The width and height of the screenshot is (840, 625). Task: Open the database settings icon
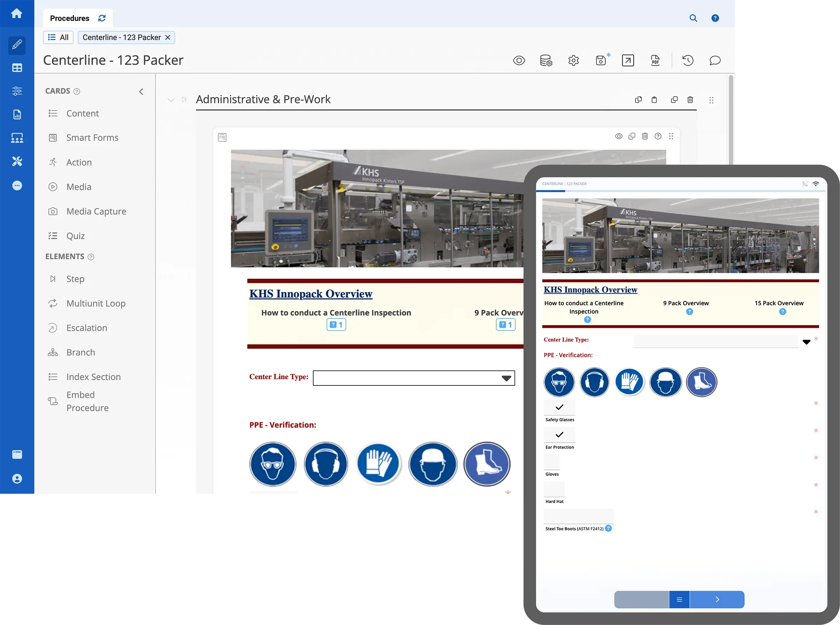coord(546,61)
